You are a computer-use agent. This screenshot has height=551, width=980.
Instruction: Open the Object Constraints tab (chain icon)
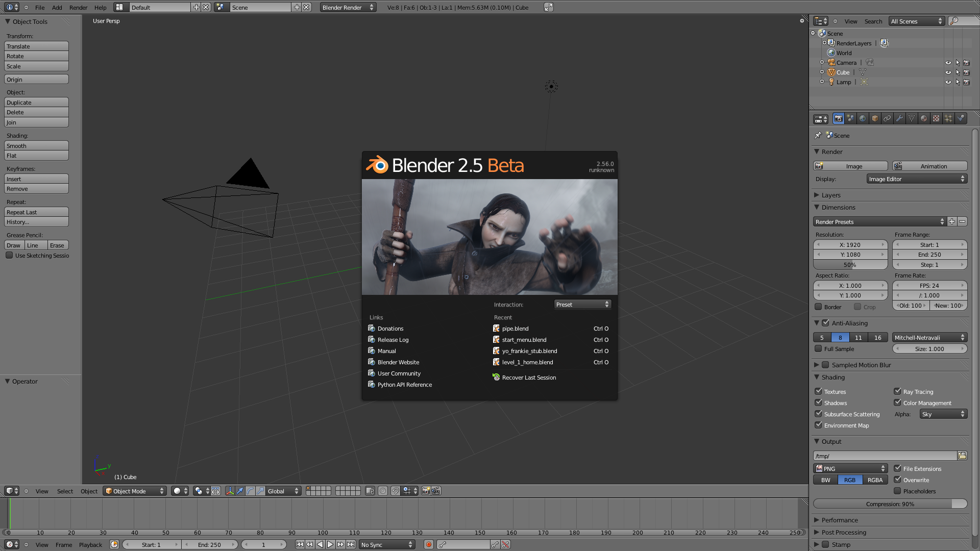click(887, 118)
